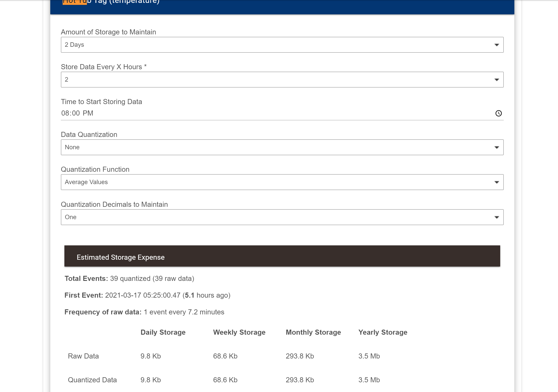The width and height of the screenshot is (558, 392).
Task: Expand the Data Quantization dropdown
Action: click(x=282, y=147)
